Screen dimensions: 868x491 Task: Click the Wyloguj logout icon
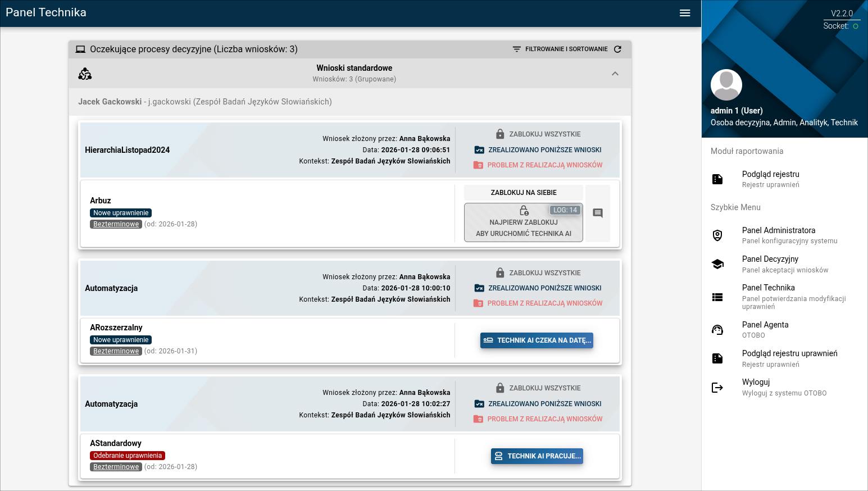coord(717,387)
